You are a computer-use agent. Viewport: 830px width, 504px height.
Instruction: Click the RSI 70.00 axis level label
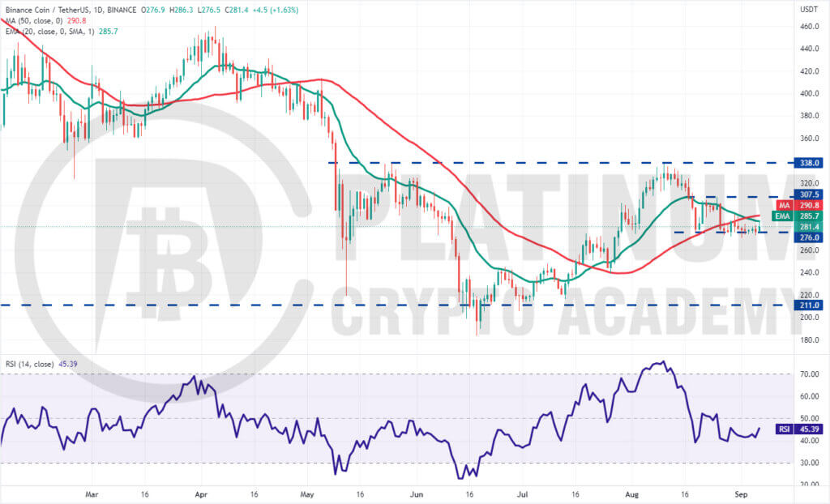point(810,374)
